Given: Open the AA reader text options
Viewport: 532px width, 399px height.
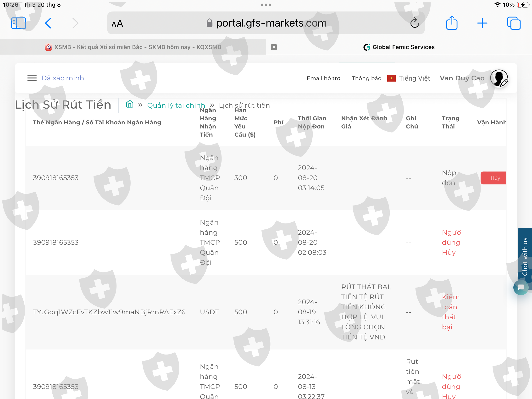Looking at the screenshot, I should (x=117, y=24).
